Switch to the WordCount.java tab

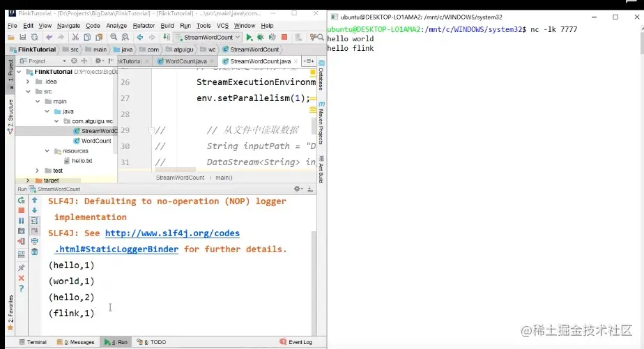click(x=185, y=61)
